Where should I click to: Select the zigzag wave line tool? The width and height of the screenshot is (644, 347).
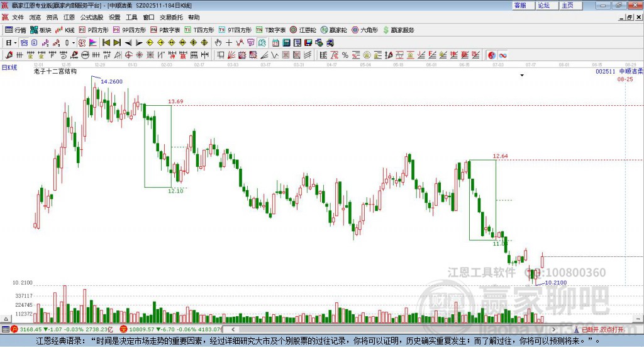(275, 55)
